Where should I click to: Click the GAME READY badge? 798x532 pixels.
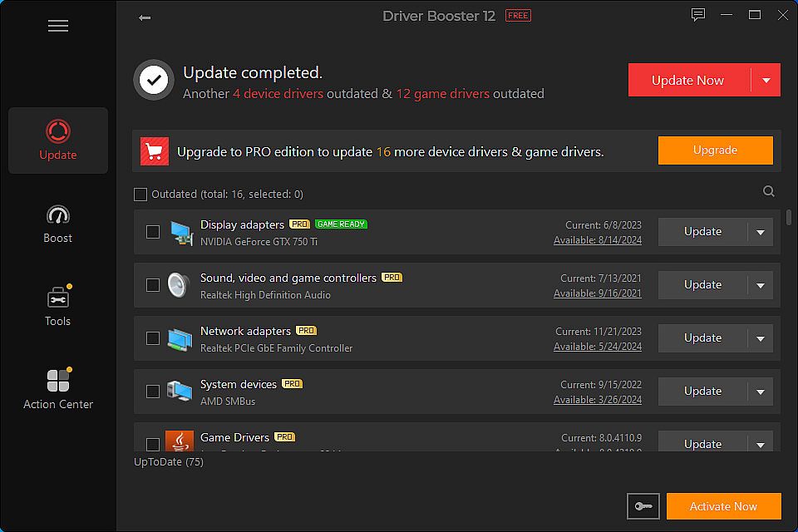click(341, 224)
